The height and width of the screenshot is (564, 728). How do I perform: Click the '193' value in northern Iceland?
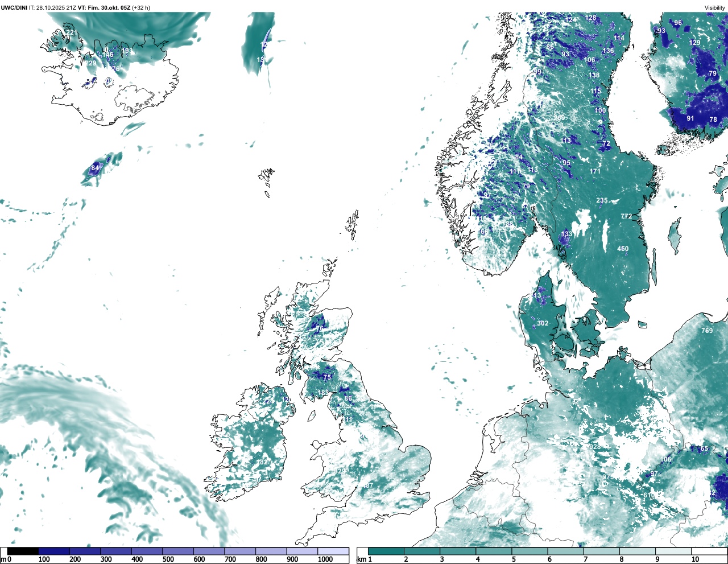pyautogui.click(x=127, y=51)
